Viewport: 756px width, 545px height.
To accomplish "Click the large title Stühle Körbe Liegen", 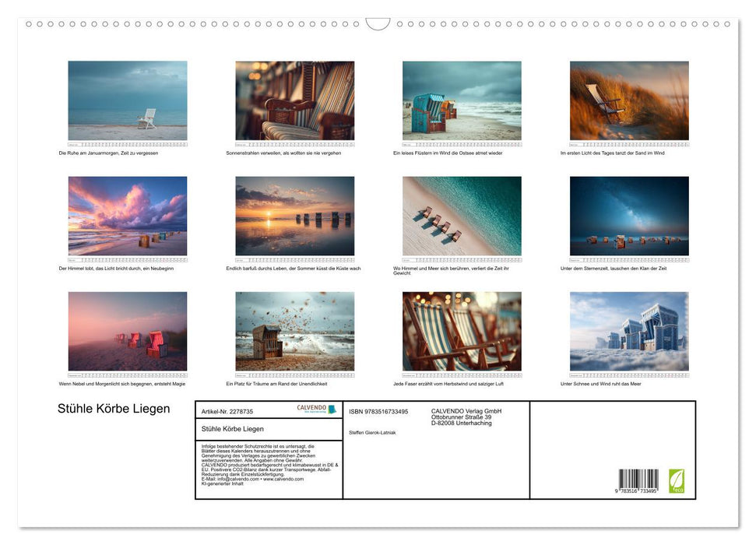I will tap(114, 410).
